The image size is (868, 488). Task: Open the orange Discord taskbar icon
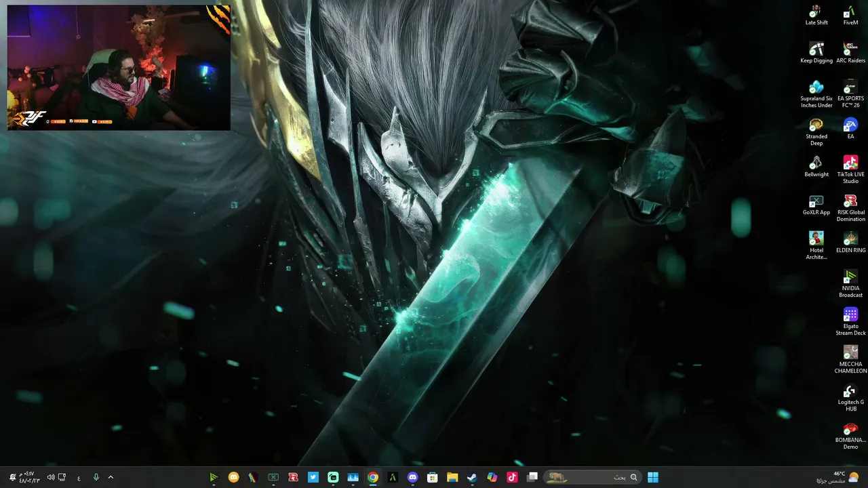pyautogui.click(x=233, y=477)
